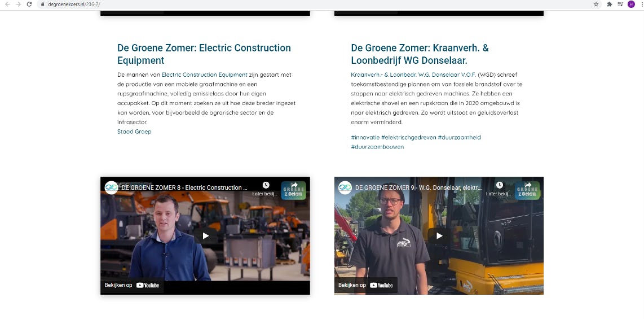Follow the Staad Groep link
The height and width of the screenshot is (319, 644).
point(134,132)
